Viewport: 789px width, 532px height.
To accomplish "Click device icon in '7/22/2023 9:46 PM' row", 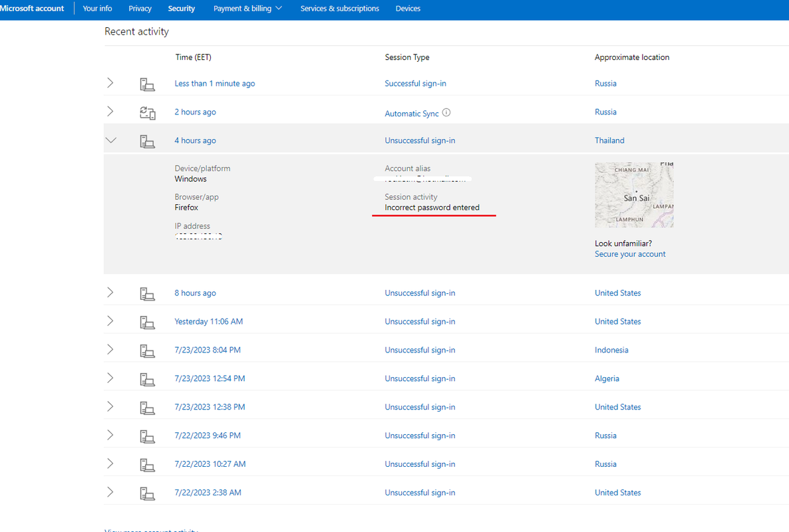I will click(x=147, y=436).
